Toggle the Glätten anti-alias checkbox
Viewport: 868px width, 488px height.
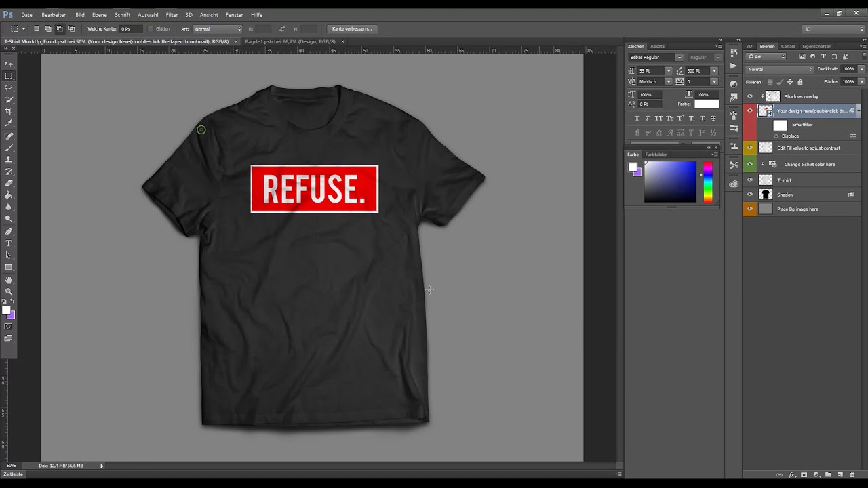(x=151, y=29)
